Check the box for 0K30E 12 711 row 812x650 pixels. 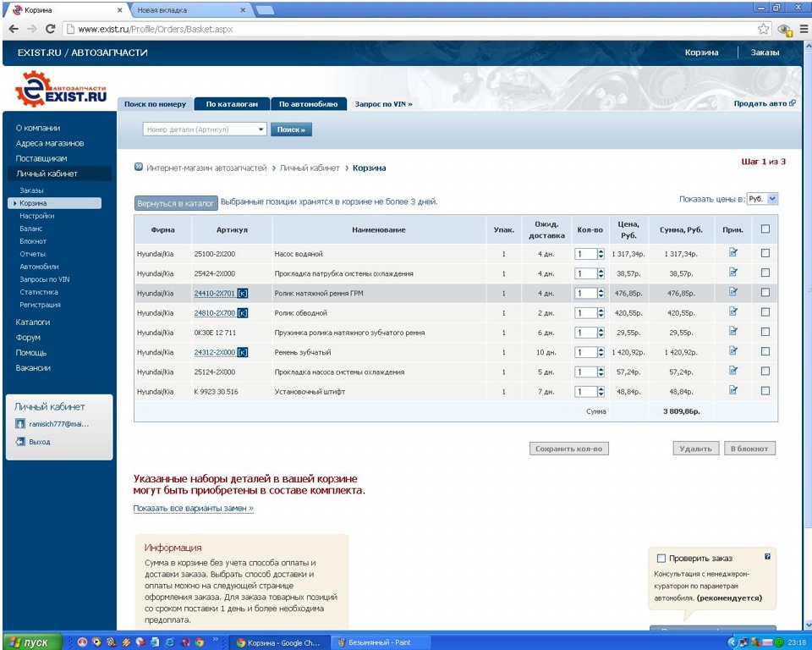coord(765,332)
